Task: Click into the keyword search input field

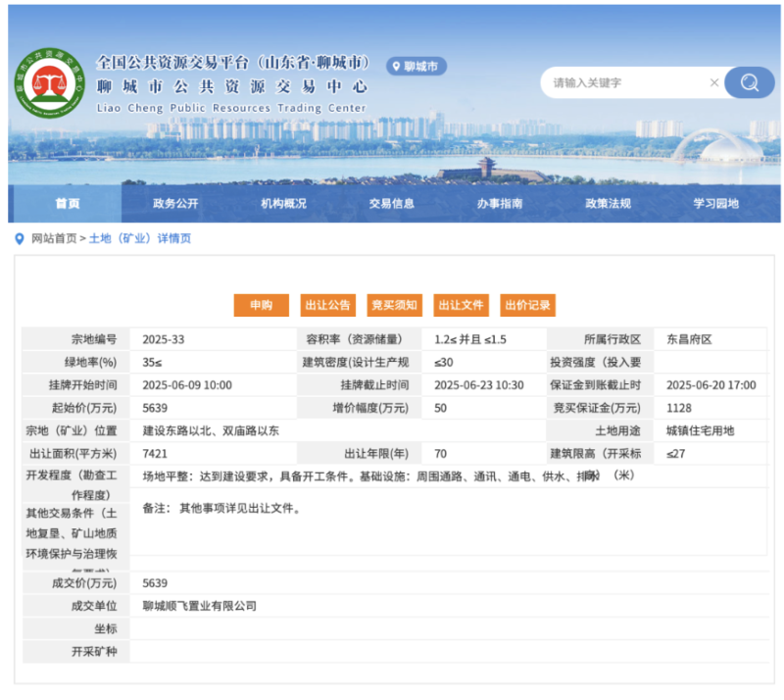Action: point(608,82)
